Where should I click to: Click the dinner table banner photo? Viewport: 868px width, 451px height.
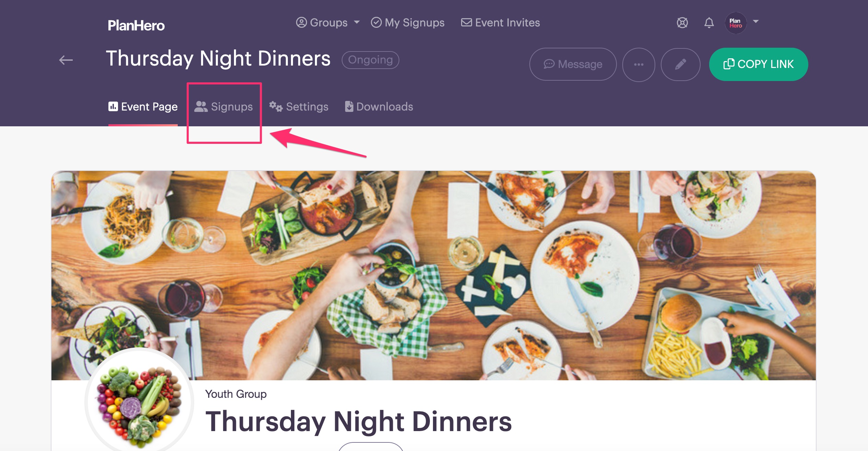434,275
